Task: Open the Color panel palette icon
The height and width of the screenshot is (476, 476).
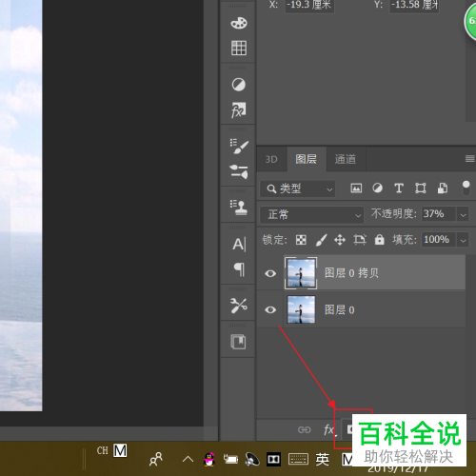Action: point(239,23)
